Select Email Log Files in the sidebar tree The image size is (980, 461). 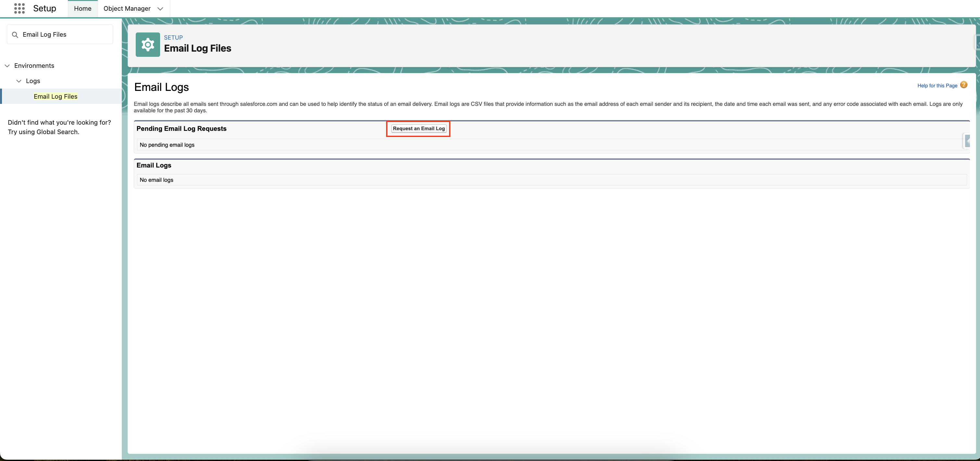click(x=56, y=96)
